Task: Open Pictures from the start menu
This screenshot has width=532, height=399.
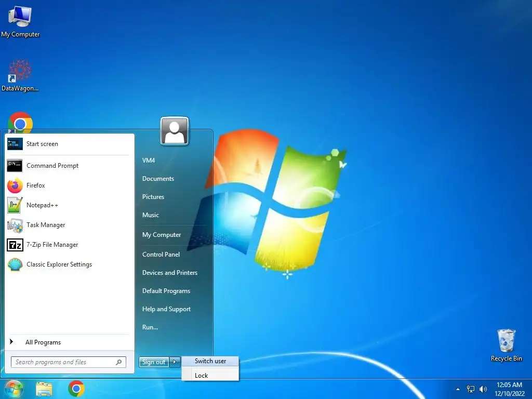Action: pyautogui.click(x=153, y=197)
